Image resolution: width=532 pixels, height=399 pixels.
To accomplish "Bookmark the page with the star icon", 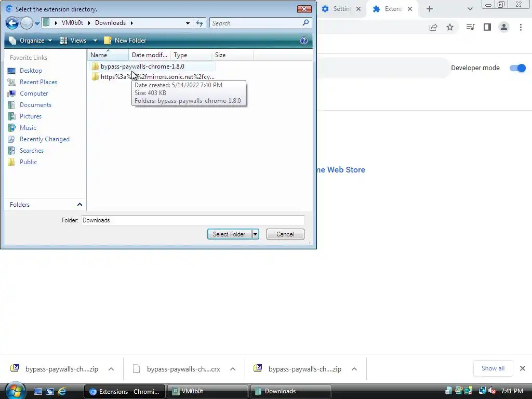I will tap(450, 27).
